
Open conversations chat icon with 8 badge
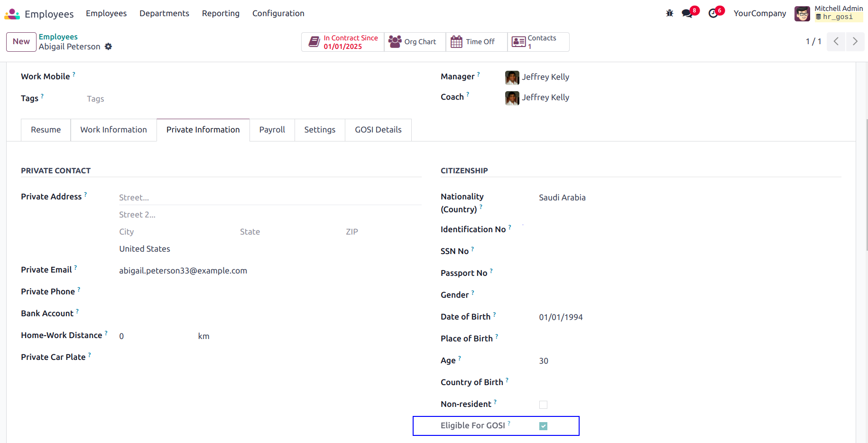(x=687, y=13)
